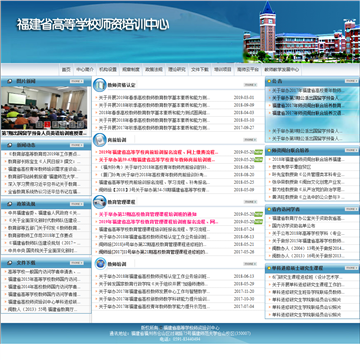Open more button in 单科进修硕士研究生课程 panel
This screenshot has height=360, width=360.
(x=351, y=268)
